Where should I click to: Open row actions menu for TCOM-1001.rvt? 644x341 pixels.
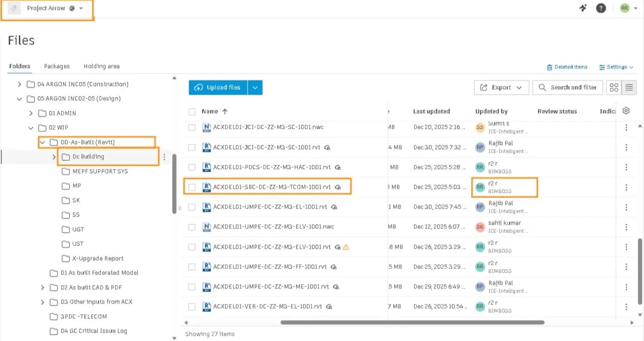tap(626, 187)
